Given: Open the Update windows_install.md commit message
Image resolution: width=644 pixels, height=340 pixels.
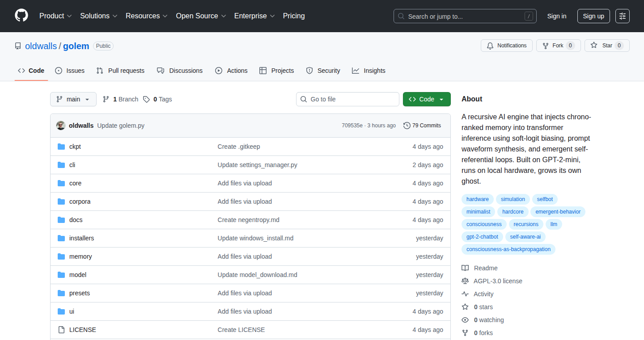Looking at the screenshot, I should (255, 238).
